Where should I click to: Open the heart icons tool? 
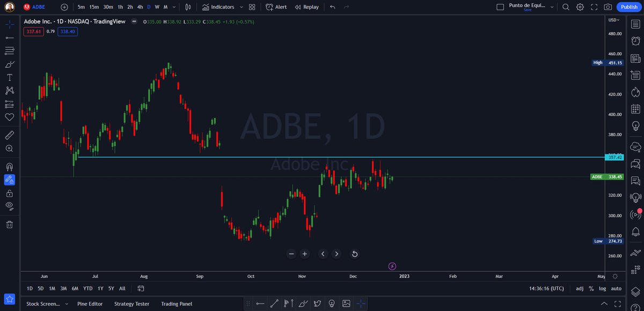pyautogui.click(x=10, y=117)
